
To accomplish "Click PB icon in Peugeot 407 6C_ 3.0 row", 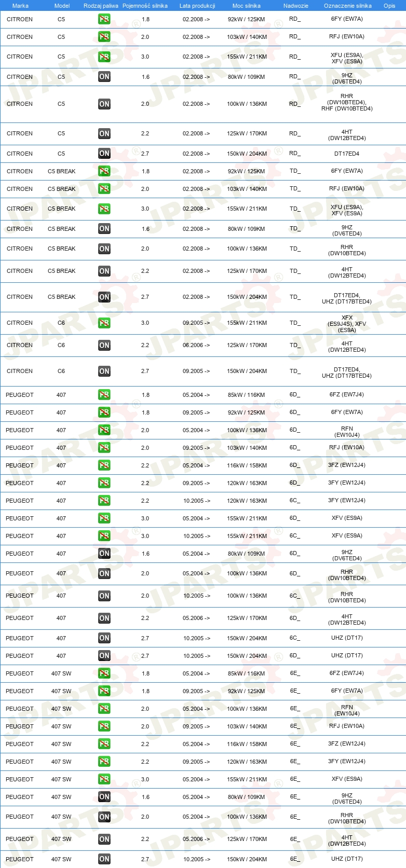I will coord(104,536).
